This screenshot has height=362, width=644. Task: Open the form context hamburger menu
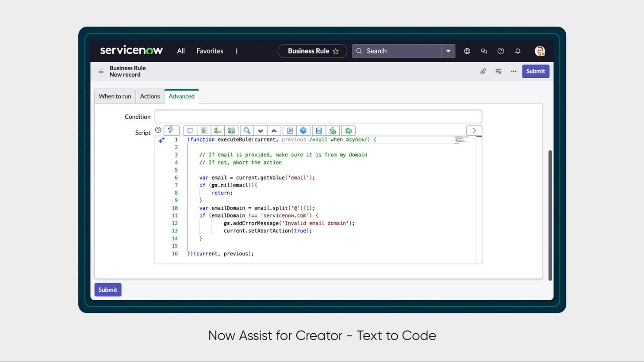(x=101, y=71)
